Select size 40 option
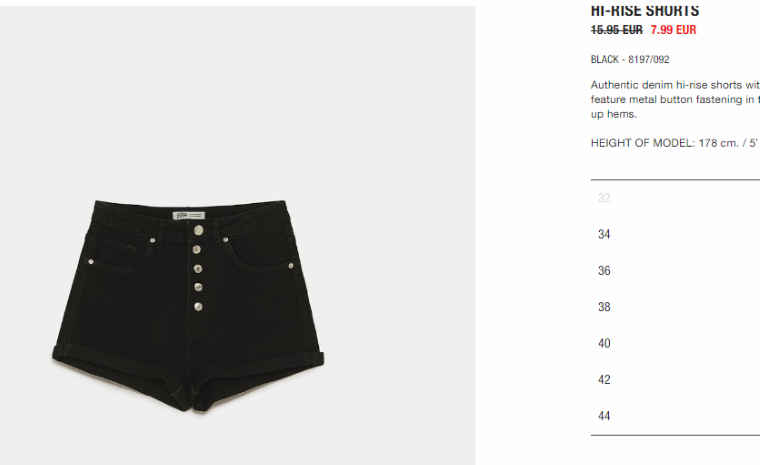The image size is (760, 465). (604, 344)
